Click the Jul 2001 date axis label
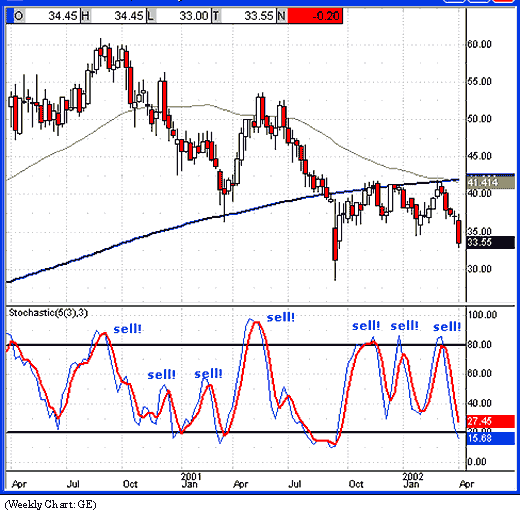The image size is (520, 516). [295, 484]
